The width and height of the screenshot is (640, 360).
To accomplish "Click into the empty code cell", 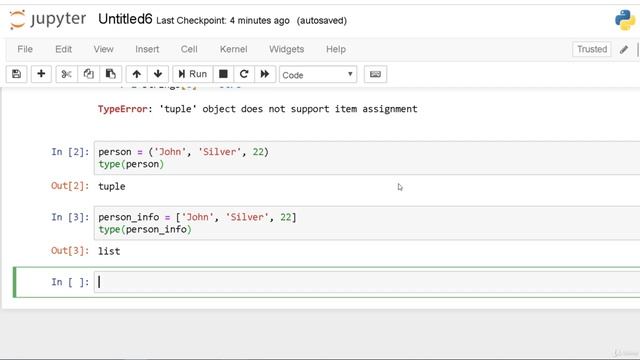I will (x=367, y=282).
